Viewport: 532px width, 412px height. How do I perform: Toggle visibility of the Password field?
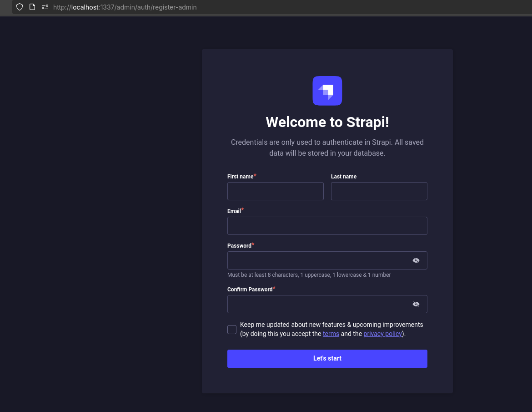tap(416, 260)
